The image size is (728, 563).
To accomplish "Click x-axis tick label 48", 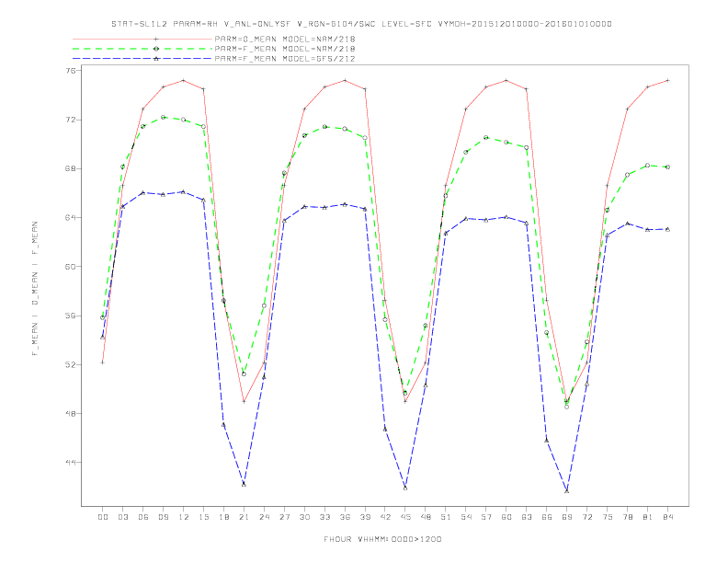I will 426,517.
